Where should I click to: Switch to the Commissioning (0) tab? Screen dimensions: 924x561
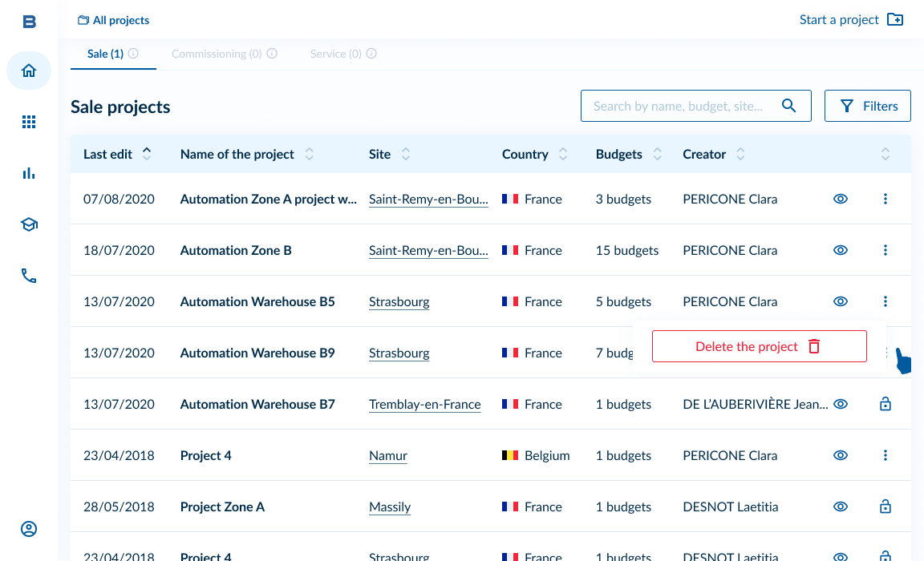click(217, 54)
